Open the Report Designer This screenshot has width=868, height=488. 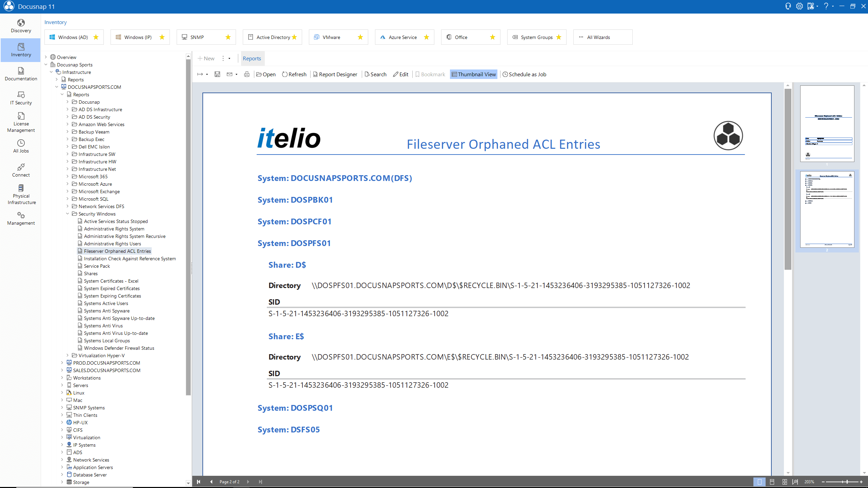pyautogui.click(x=335, y=74)
